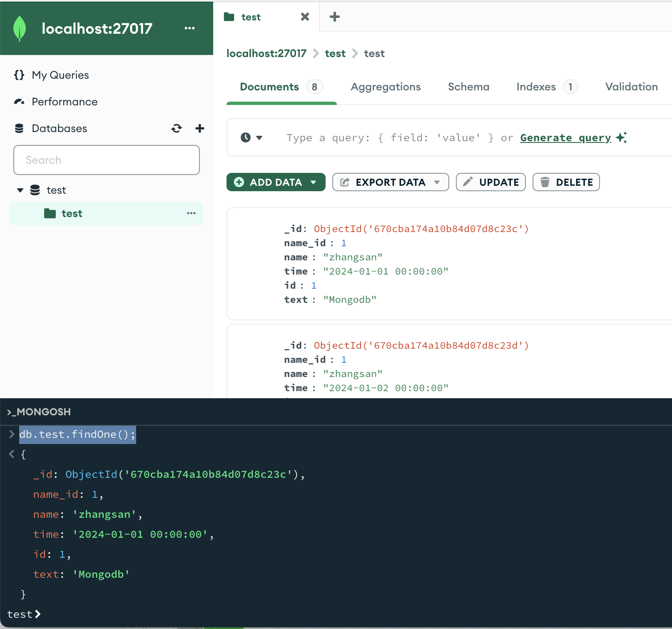Open connection options menu beside localhost:27017

189,28
